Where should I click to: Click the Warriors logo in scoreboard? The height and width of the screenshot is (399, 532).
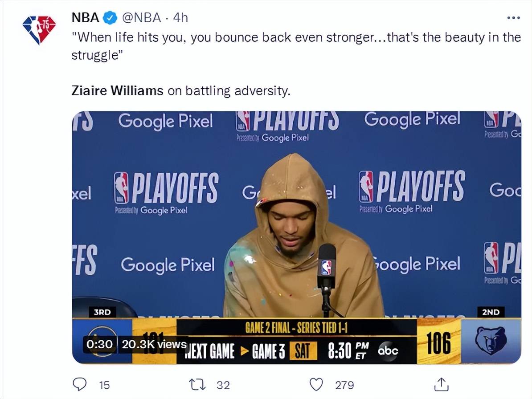pos(102,341)
